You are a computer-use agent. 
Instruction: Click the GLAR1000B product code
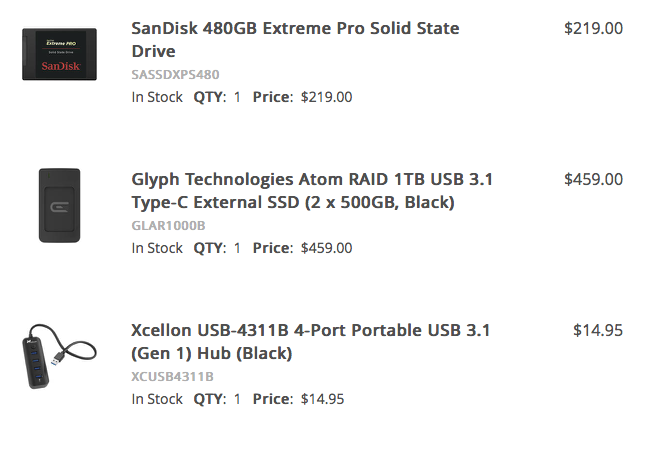(x=168, y=225)
